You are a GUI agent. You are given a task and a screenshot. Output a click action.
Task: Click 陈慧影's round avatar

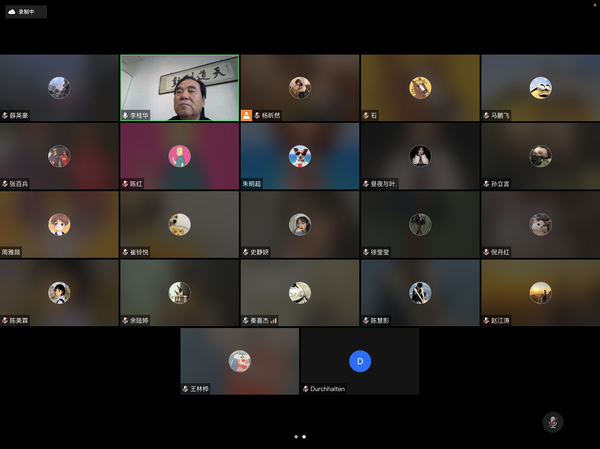tap(420, 292)
